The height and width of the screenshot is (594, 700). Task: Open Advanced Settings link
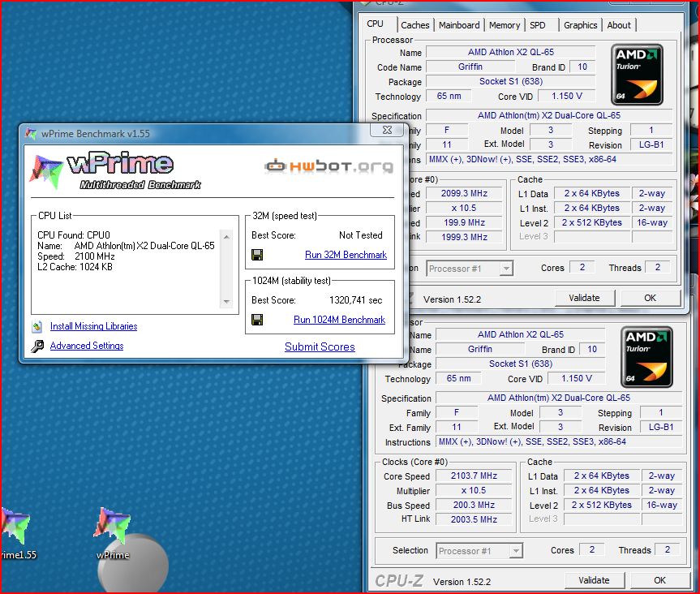tap(87, 346)
